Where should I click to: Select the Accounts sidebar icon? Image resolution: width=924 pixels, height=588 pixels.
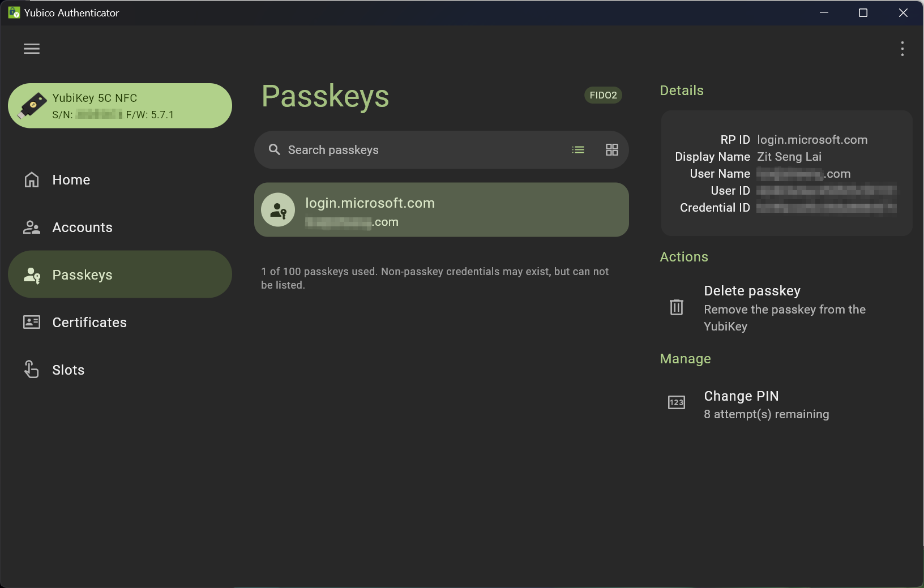(32, 227)
